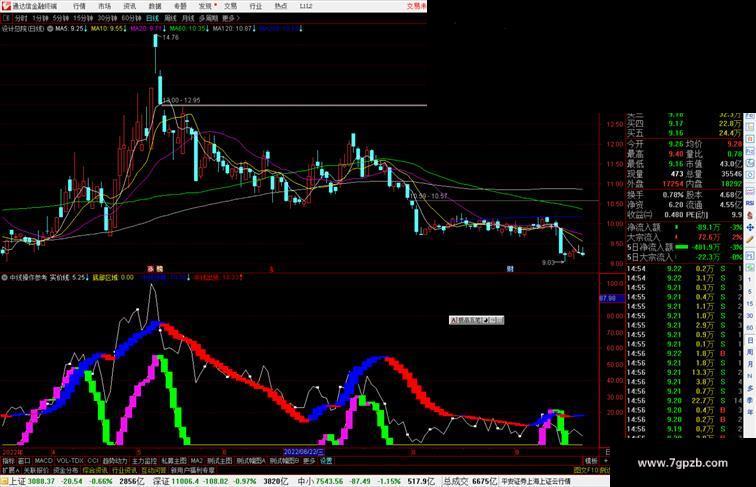The image size is (756, 487).
Task: Open 互动问答 tab
Action: pos(153,470)
